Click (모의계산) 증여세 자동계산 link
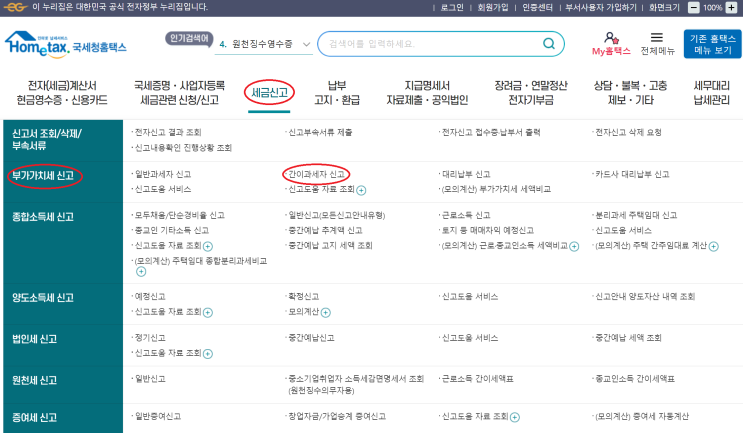This screenshot has width=743, height=433. coord(642,416)
